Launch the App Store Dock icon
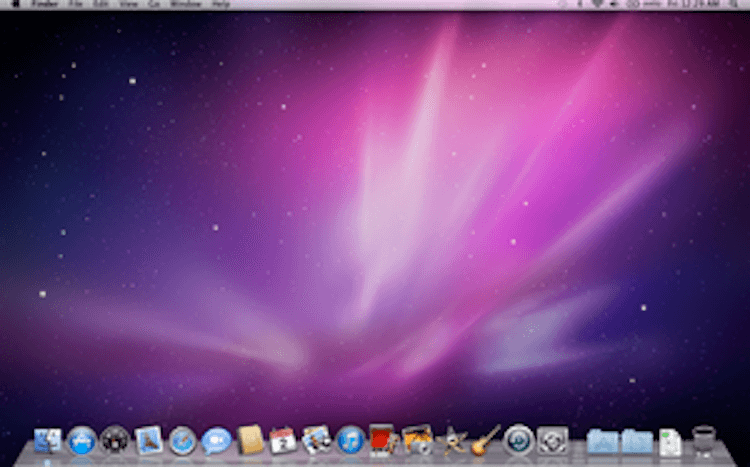Screen dimensions: 750x467 tap(81, 440)
